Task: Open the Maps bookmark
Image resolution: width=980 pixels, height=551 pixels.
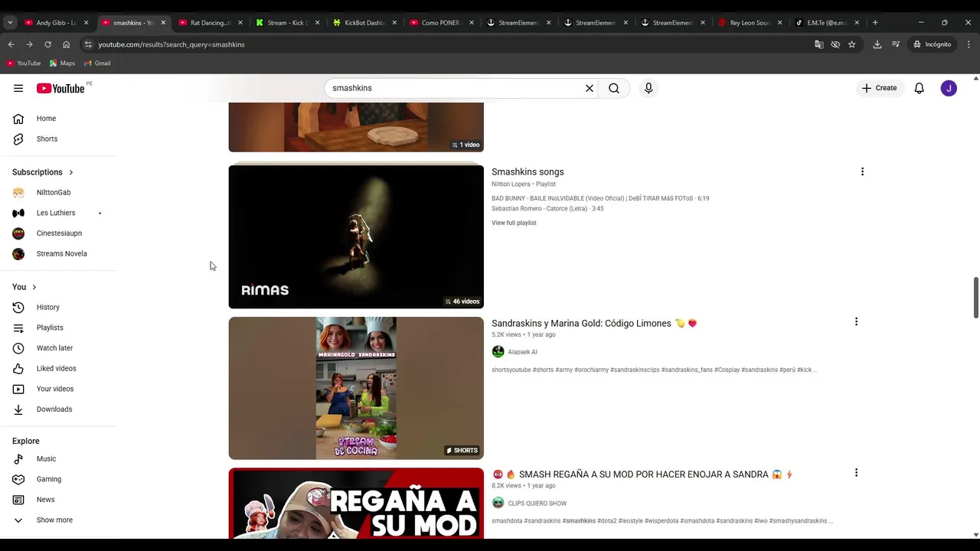Action: (62, 63)
